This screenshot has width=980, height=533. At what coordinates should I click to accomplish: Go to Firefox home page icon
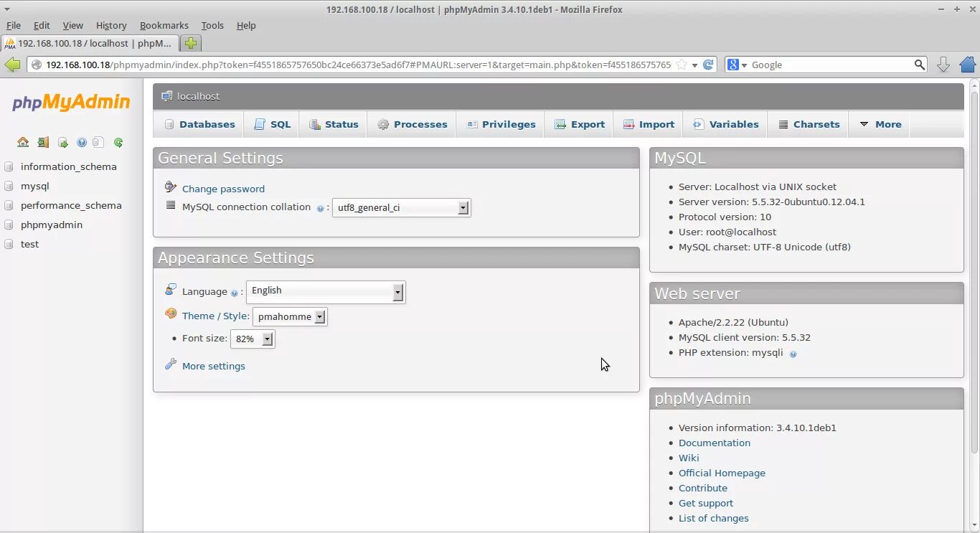(967, 65)
